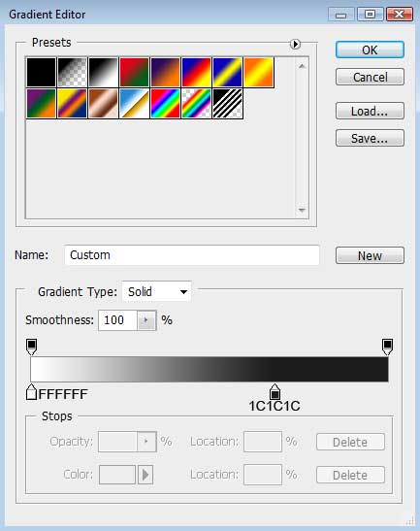Select the white FFFFFF color stop

pos(31,392)
